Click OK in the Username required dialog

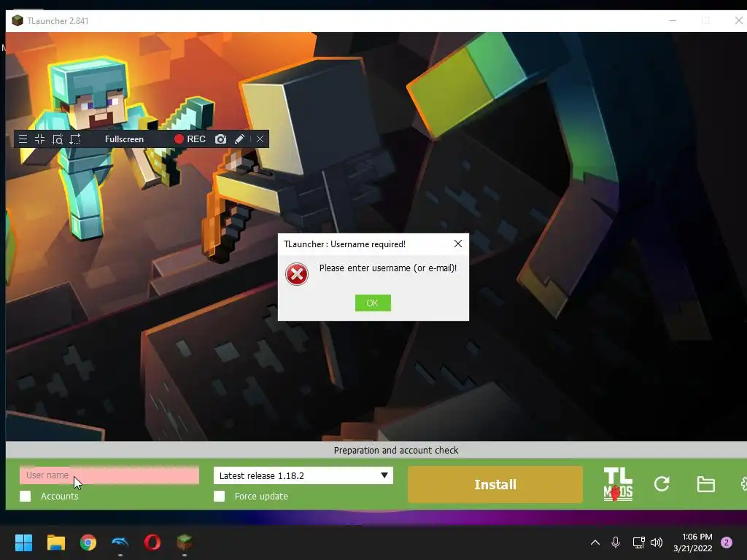(x=373, y=303)
